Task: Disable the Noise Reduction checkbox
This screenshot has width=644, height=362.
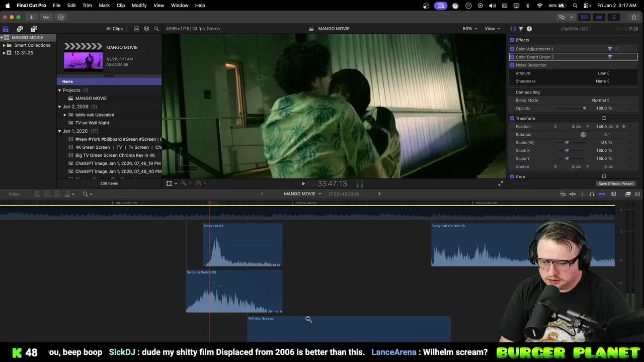Action: tap(512, 65)
